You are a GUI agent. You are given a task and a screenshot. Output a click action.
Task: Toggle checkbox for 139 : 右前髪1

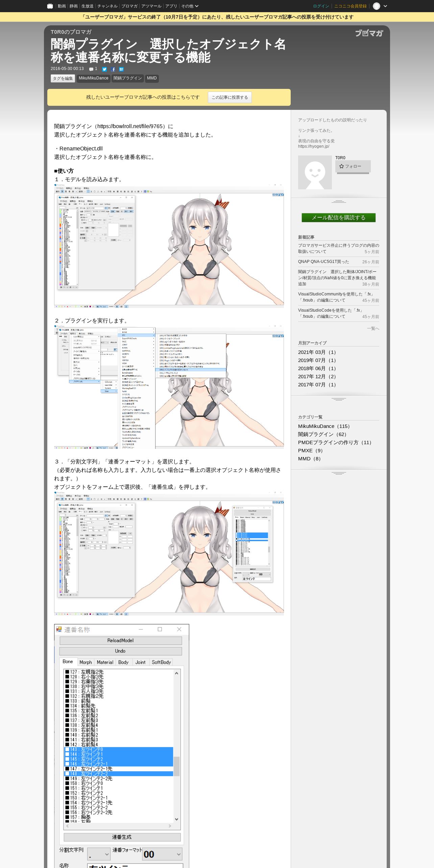(x=67, y=730)
